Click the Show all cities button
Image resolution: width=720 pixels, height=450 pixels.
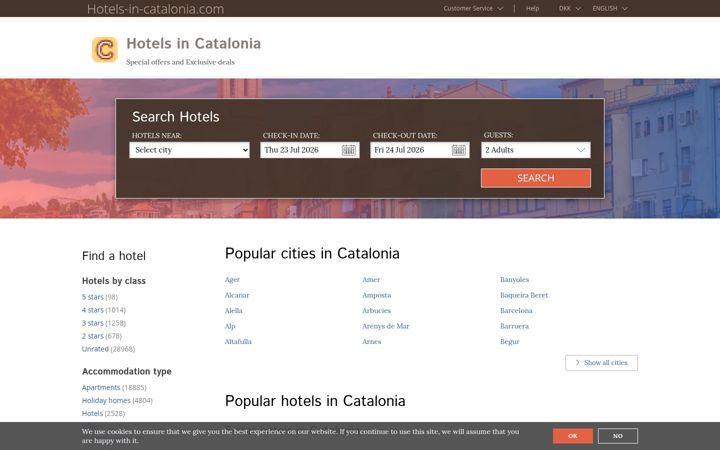[601, 363]
